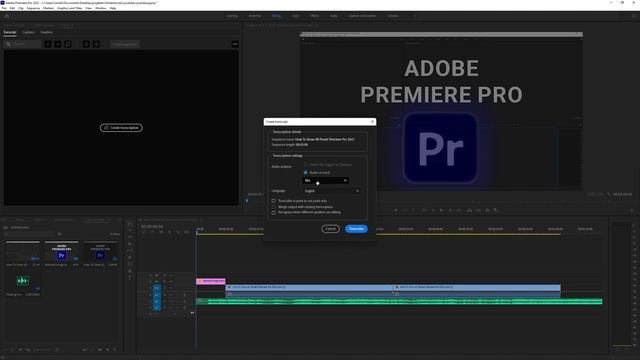Switch to the Captions and Graphics workspace
Image resolution: width=640 pixels, height=360 pixels.
tap(362, 16)
